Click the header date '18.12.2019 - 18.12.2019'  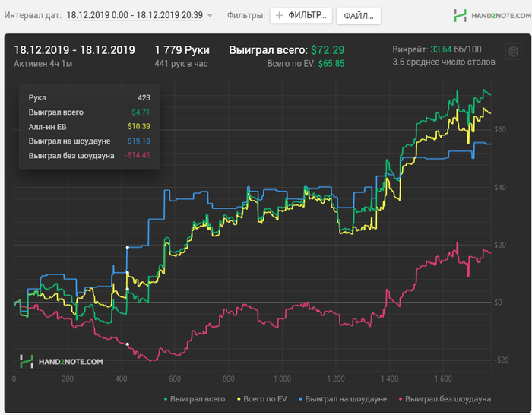click(x=74, y=50)
